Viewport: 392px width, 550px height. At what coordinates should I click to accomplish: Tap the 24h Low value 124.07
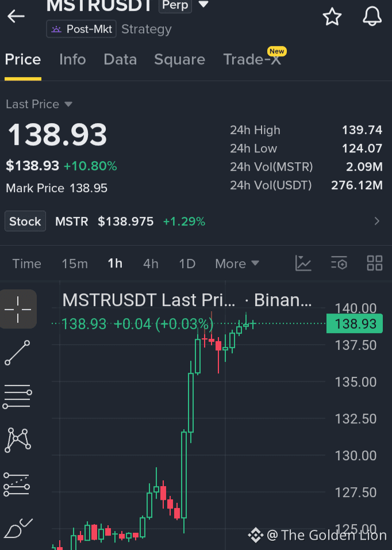(362, 148)
